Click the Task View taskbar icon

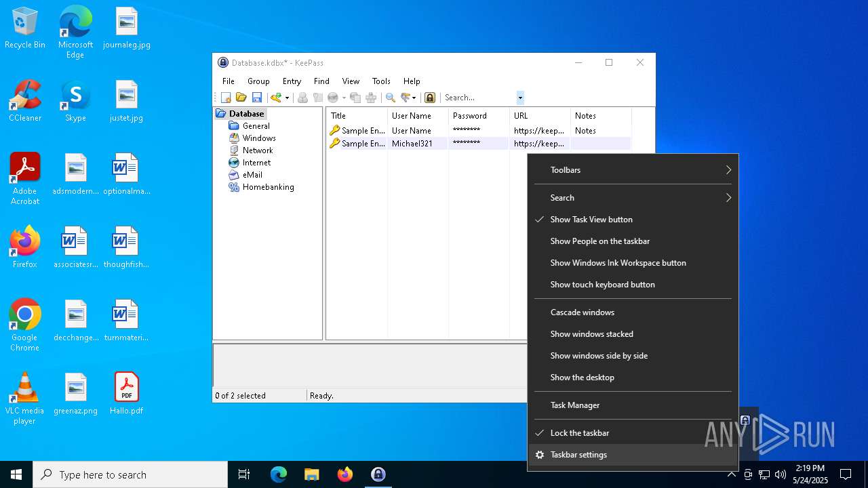(244, 474)
